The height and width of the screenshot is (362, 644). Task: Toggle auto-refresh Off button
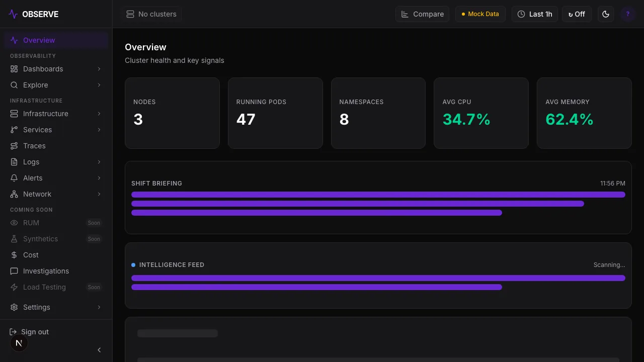[577, 14]
